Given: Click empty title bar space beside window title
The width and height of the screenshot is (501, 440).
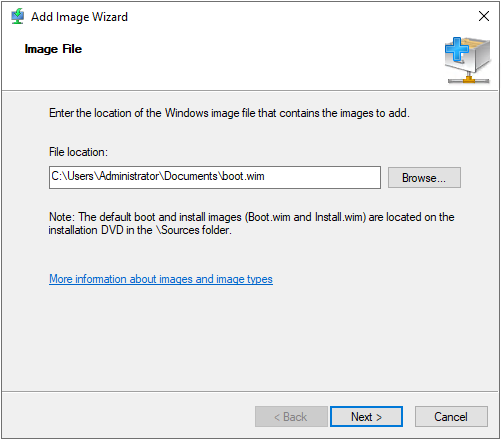Looking at the screenshot, I should (x=300, y=16).
